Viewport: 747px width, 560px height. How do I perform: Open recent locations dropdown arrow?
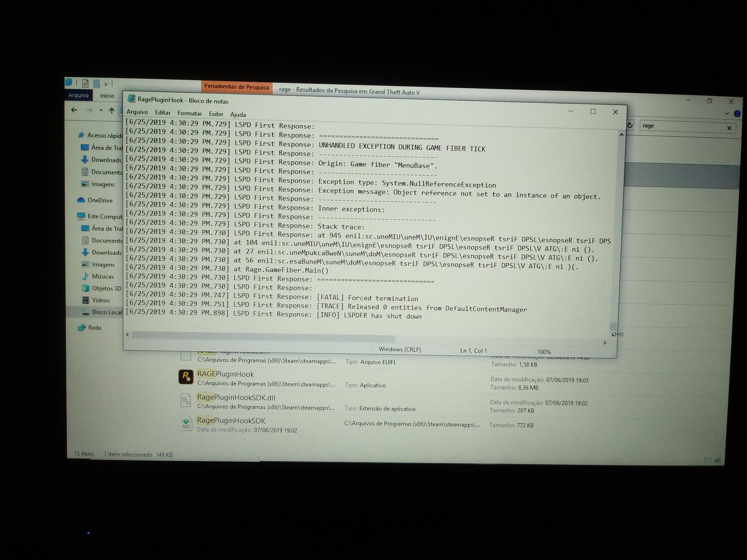101,110
